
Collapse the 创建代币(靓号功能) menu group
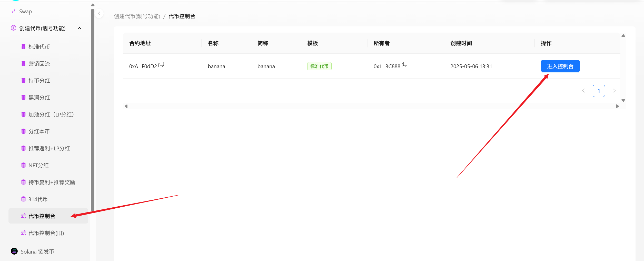pyautogui.click(x=80, y=28)
